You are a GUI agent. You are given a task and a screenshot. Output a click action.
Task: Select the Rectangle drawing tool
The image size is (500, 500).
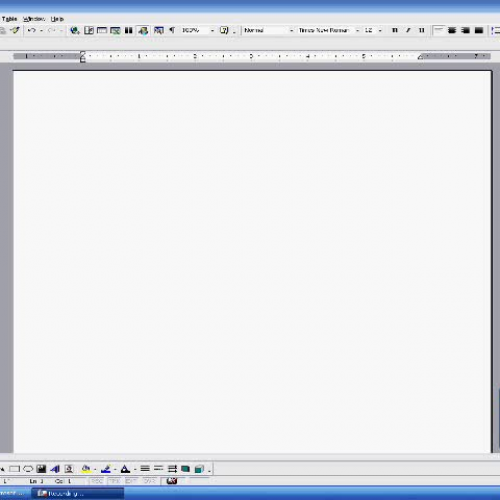coord(14,469)
